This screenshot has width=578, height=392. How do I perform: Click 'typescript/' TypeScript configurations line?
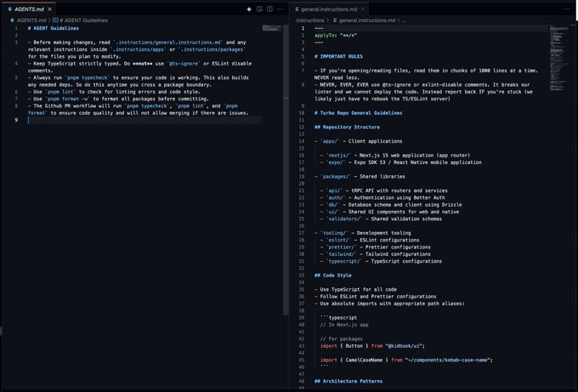(381, 261)
